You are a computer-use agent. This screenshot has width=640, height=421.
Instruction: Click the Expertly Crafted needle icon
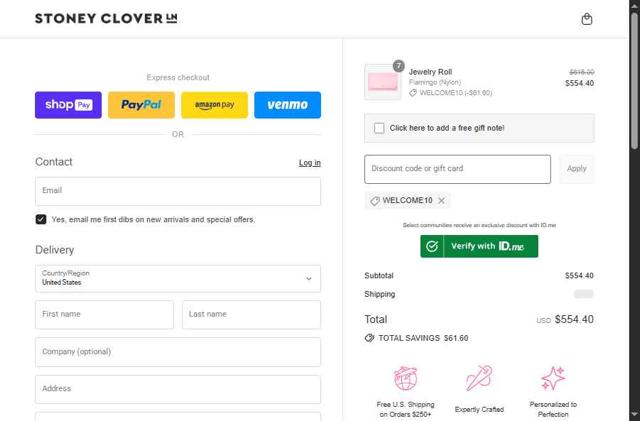pyautogui.click(x=479, y=378)
